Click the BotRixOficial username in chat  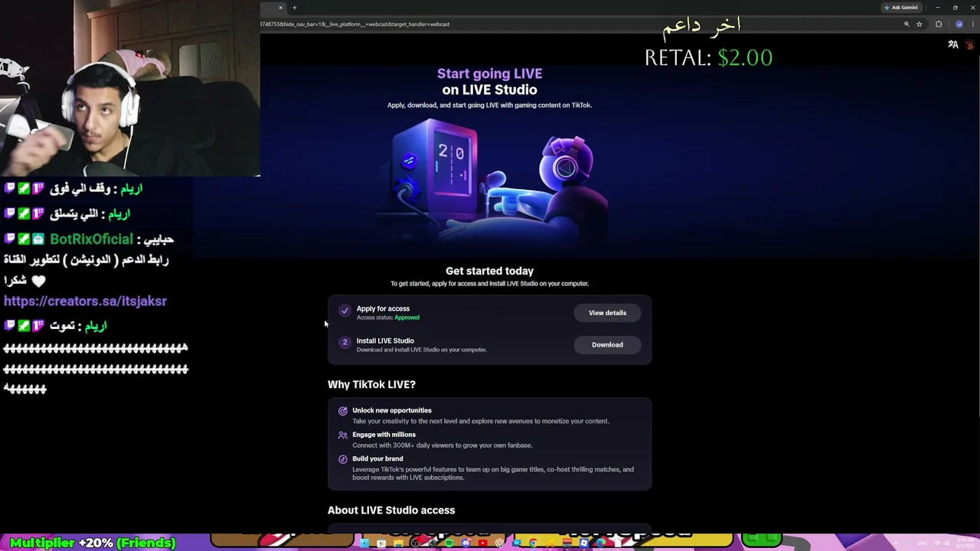tap(91, 240)
